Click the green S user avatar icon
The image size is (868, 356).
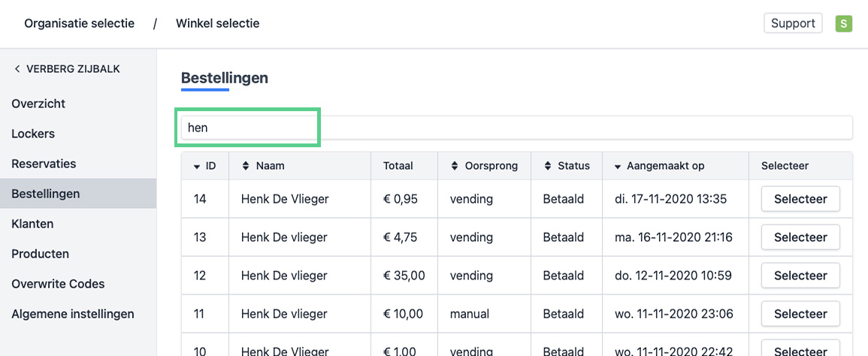pyautogui.click(x=844, y=23)
